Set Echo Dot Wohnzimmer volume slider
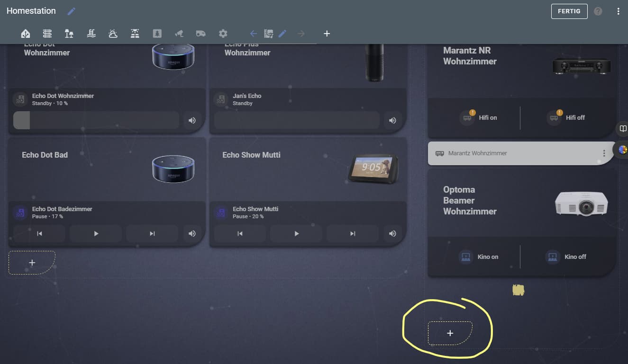628x364 pixels. [x=96, y=120]
